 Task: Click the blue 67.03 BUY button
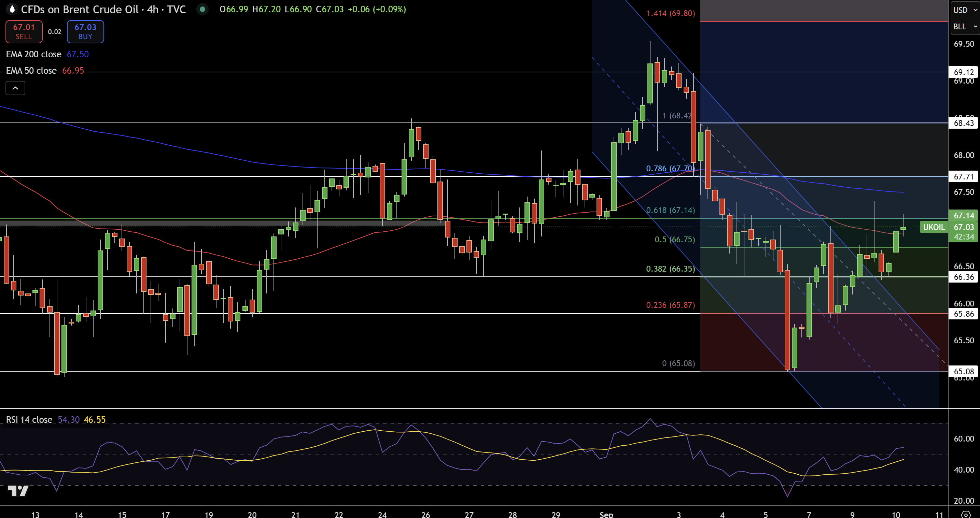(85, 32)
